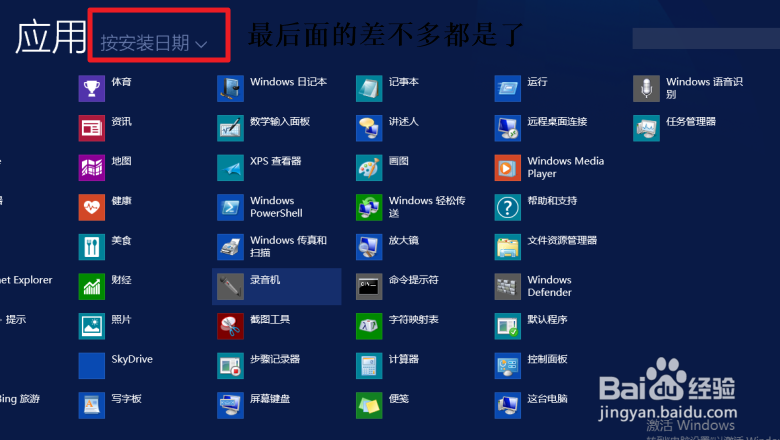Launch the 截图工具 snipping tool icon
Image resolution: width=780 pixels, height=440 pixels.
(x=230, y=326)
